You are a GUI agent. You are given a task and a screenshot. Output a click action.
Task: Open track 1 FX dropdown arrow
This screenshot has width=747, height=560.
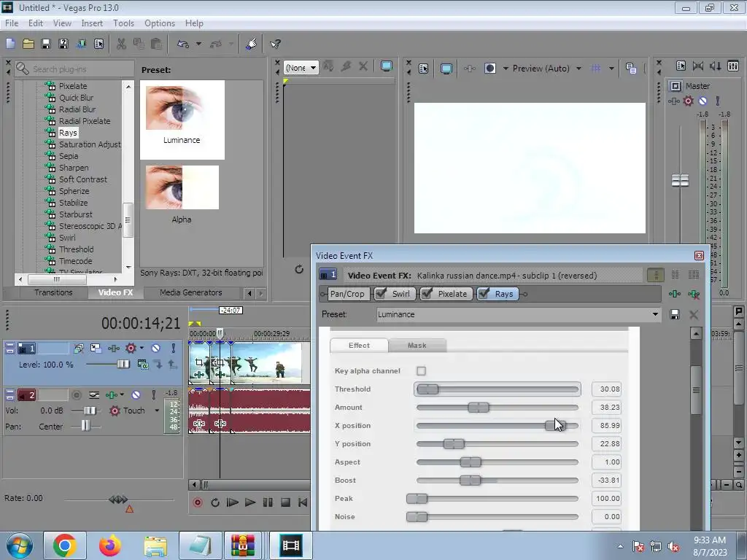[x=142, y=348]
